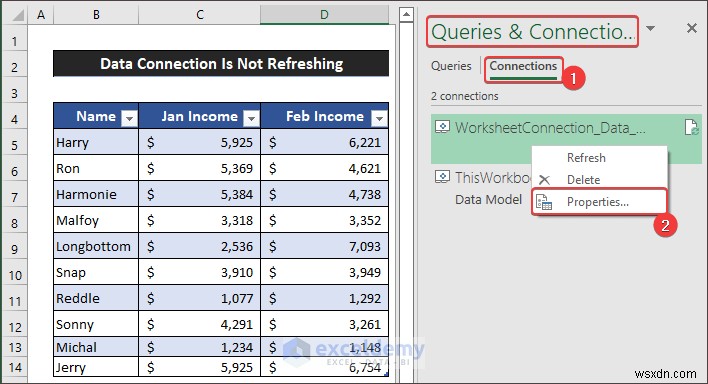
Task: Click Ron's Jan Income value 5,369
Action: click(x=200, y=169)
